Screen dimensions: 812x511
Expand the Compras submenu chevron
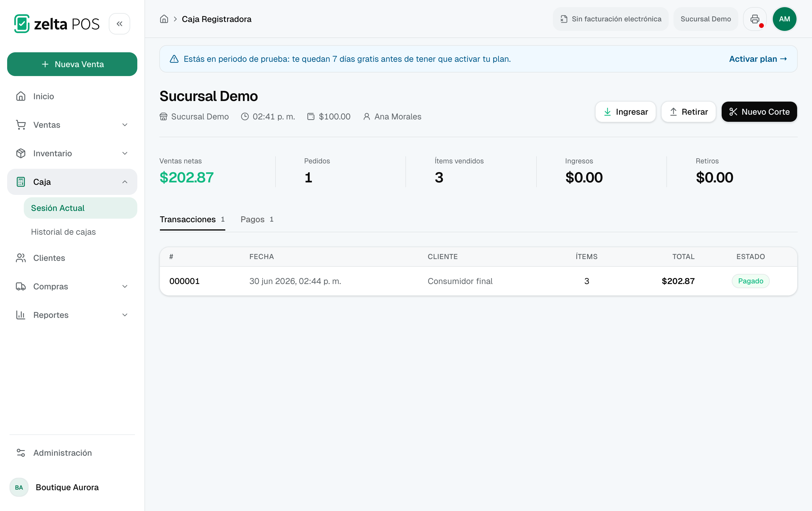[125, 286]
